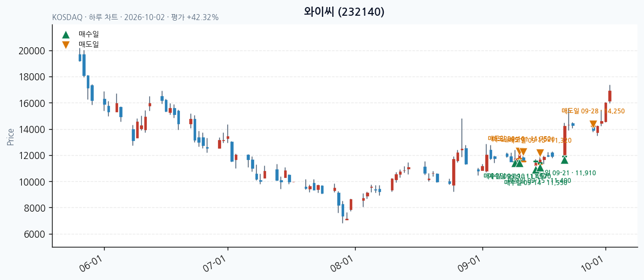Click the 매수일 legend label
644x280 pixels.
[89, 35]
